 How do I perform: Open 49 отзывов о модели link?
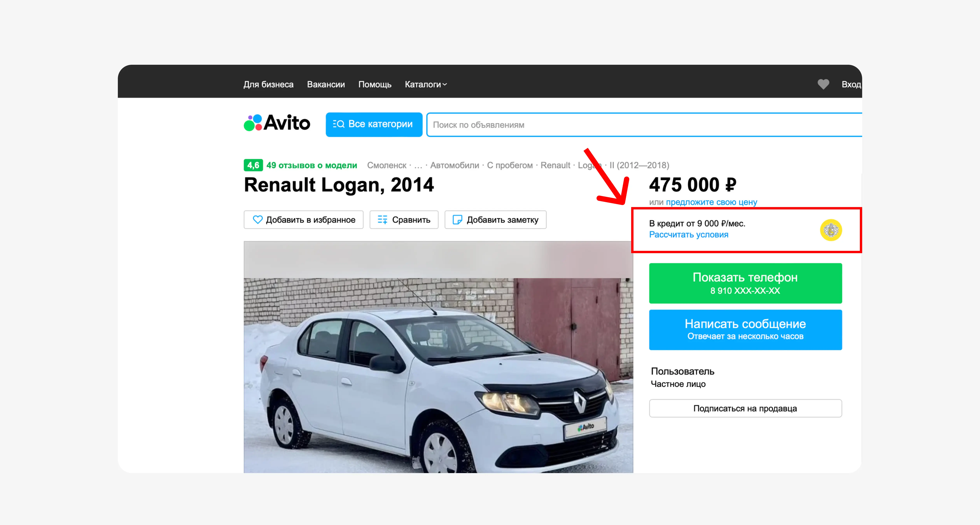tap(311, 165)
